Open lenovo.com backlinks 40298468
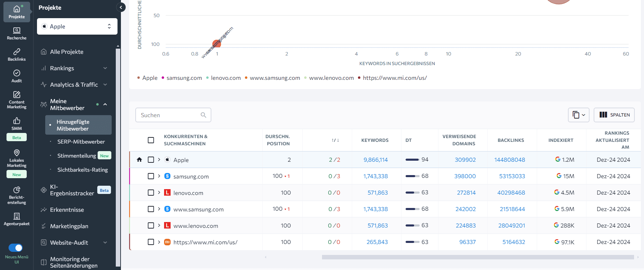 (511, 193)
